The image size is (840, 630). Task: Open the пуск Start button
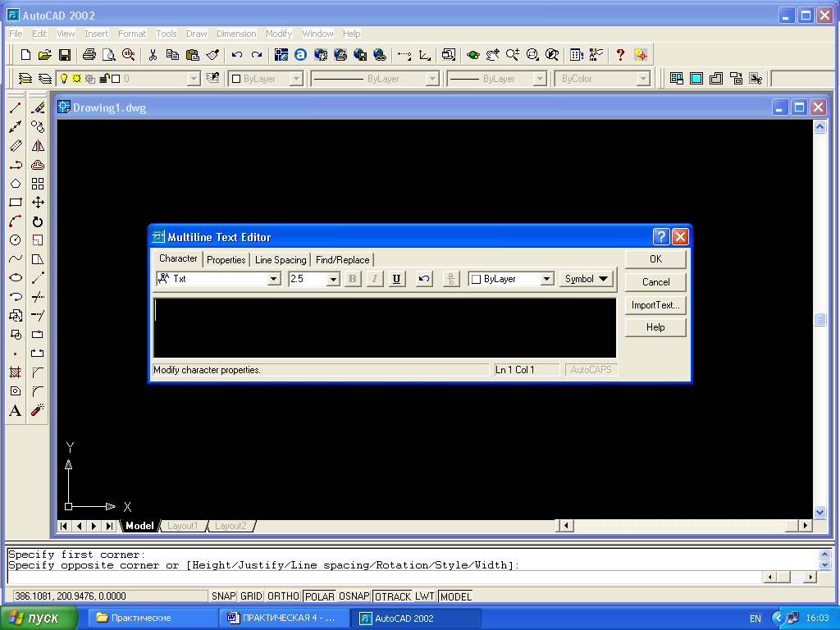coord(39,619)
